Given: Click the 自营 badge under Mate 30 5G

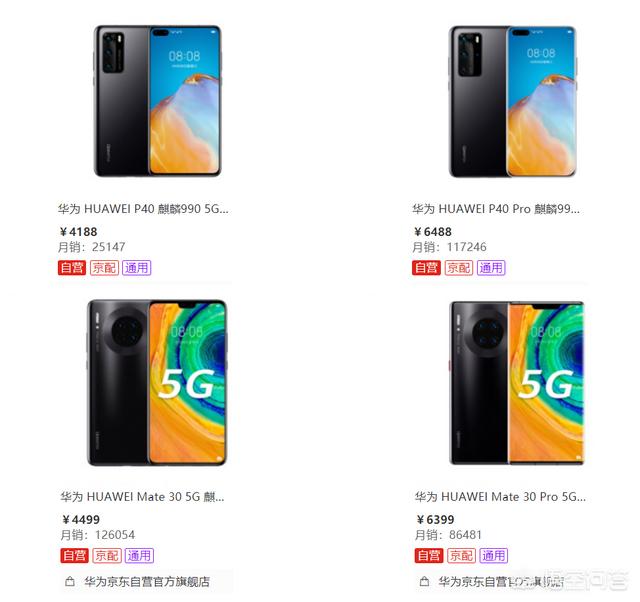Looking at the screenshot, I should pyautogui.click(x=74, y=555).
